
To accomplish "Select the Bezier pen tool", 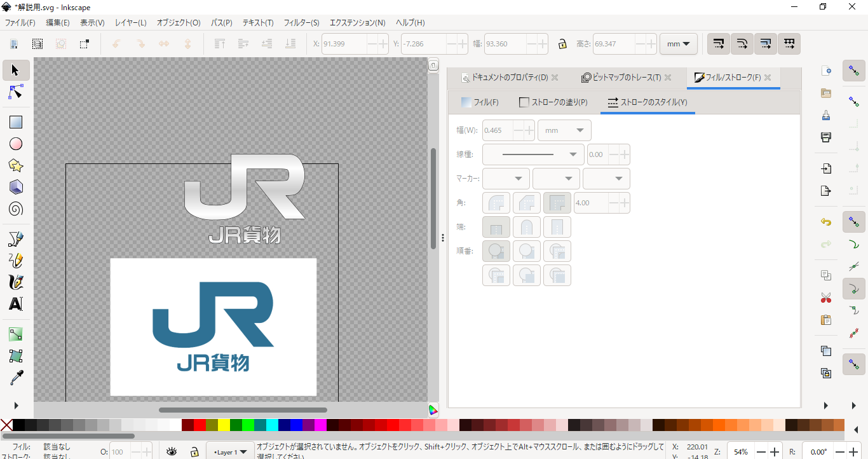I will [x=16, y=239].
